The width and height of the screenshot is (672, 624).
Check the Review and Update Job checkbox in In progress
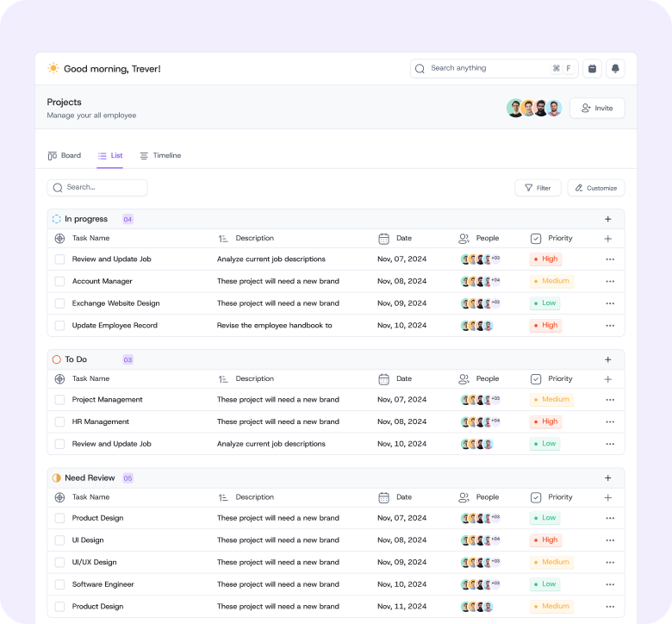click(59, 259)
